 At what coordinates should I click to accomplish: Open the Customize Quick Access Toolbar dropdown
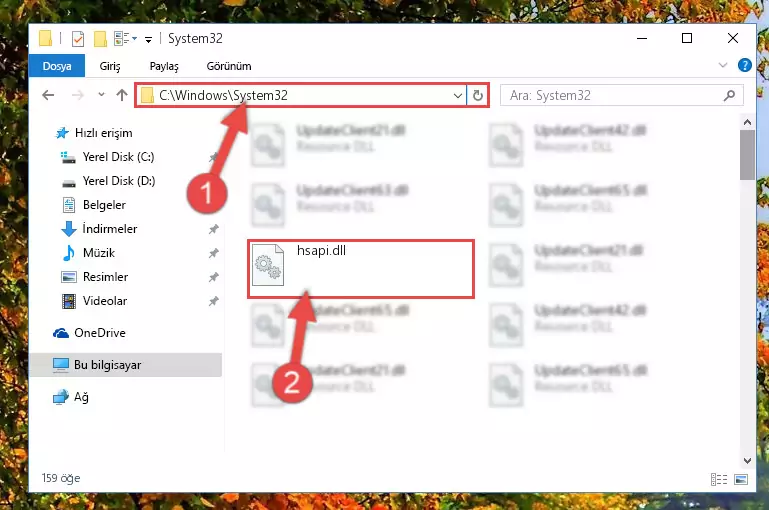click(x=148, y=40)
